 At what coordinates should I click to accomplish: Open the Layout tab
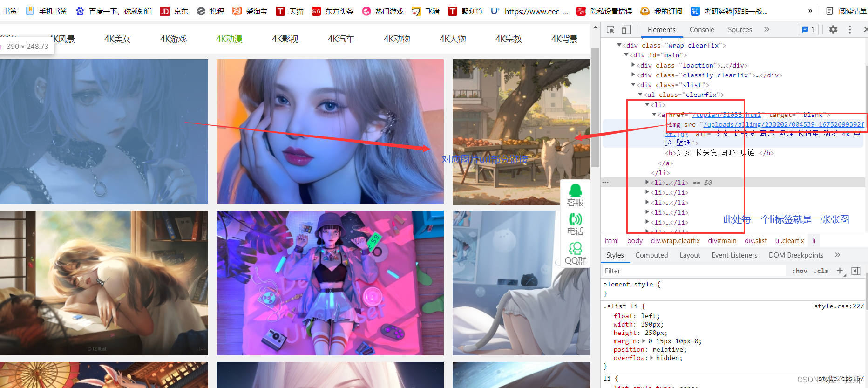click(690, 255)
